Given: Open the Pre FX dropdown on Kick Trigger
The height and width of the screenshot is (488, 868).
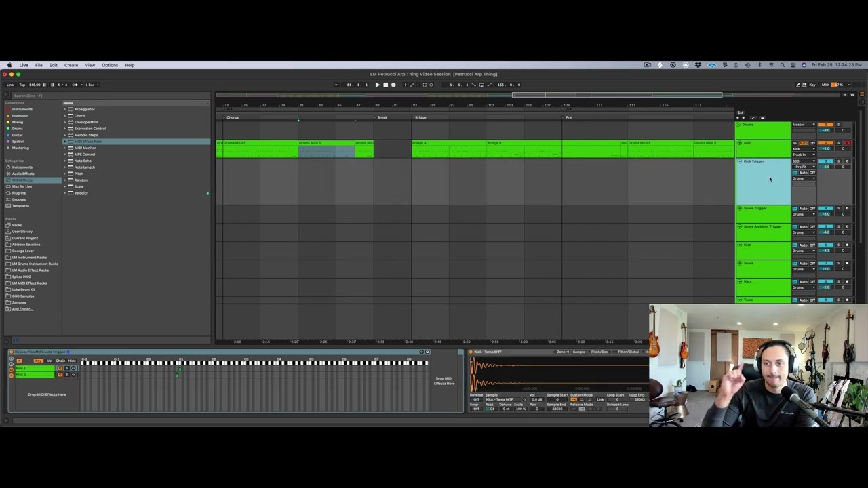Looking at the screenshot, I should [804, 167].
